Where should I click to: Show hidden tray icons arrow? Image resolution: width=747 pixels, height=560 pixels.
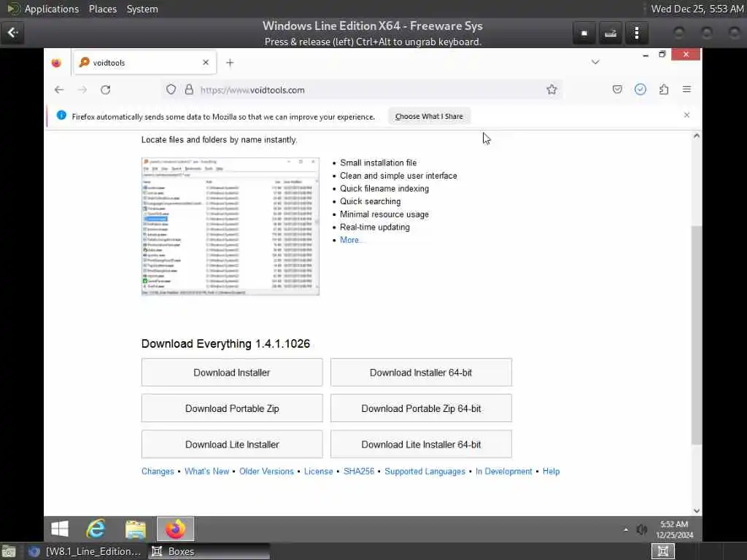[625, 529]
